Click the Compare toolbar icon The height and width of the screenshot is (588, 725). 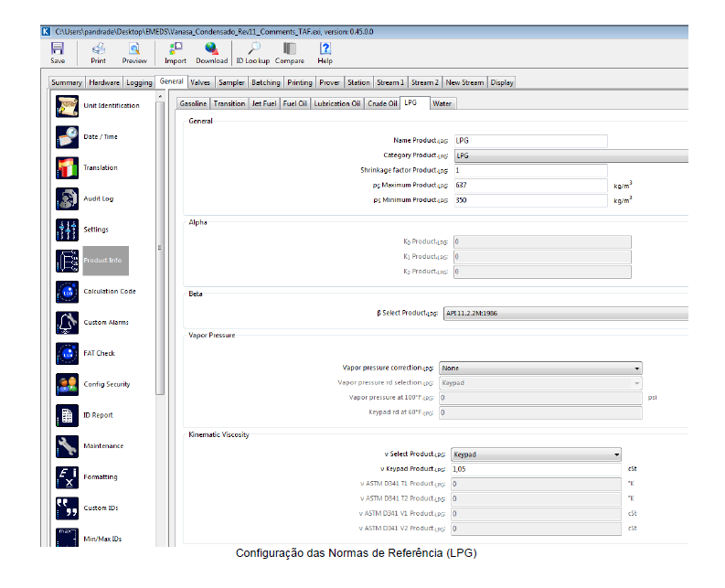click(290, 48)
